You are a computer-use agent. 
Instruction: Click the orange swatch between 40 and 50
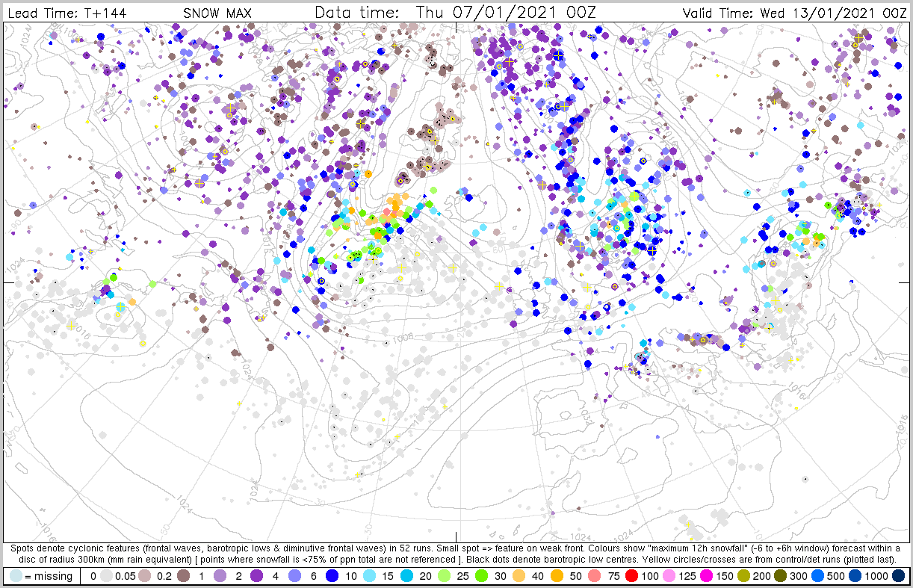pyautogui.click(x=557, y=576)
